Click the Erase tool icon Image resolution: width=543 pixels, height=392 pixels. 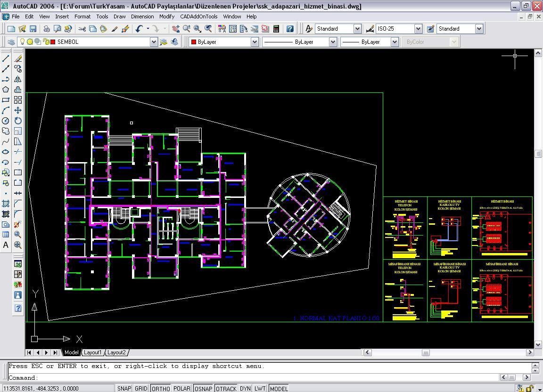pyautogui.click(x=18, y=58)
